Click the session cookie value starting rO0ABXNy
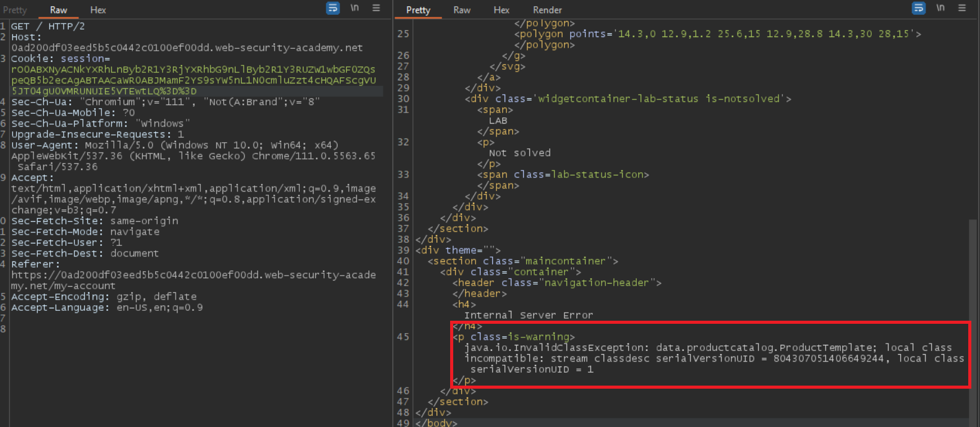 [x=194, y=80]
